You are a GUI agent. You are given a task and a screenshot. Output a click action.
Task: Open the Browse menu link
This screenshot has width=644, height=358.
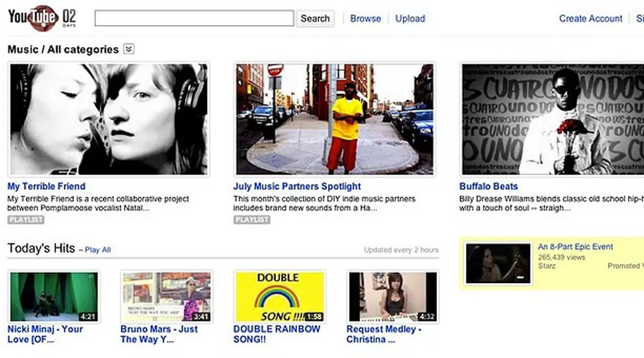point(365,19)
